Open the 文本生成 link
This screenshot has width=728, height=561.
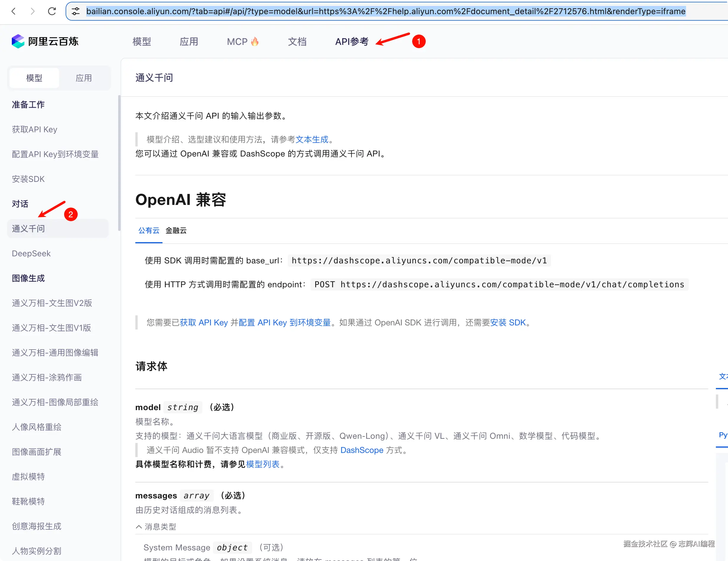(312, 140)
